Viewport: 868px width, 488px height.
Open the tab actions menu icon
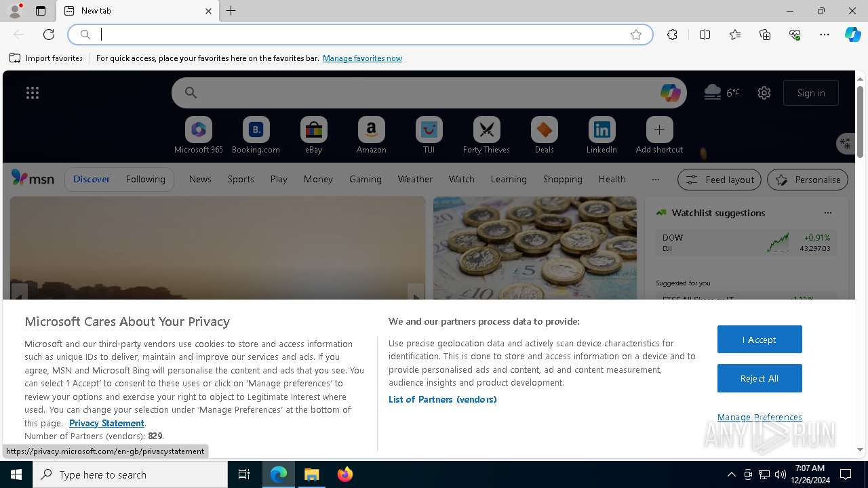tap(41, 11)
